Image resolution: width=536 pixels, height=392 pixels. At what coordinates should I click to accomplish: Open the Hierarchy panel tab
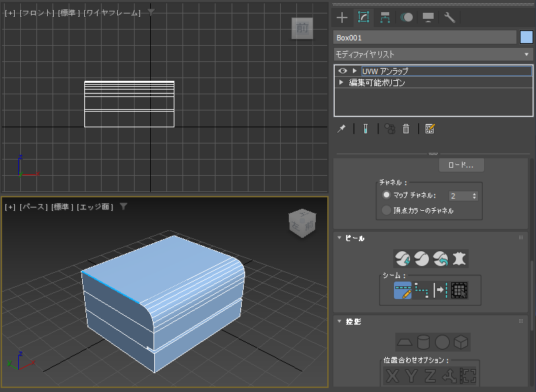coord(385,18)
